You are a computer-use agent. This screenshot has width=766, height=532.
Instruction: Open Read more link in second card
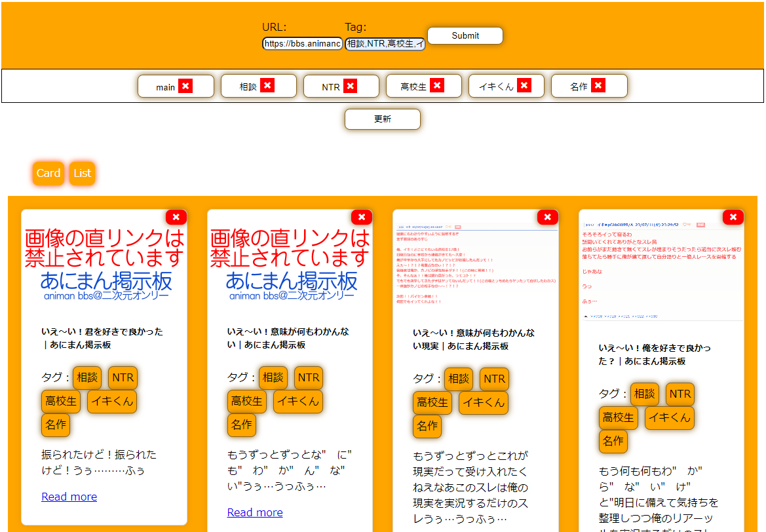(255, 512)
